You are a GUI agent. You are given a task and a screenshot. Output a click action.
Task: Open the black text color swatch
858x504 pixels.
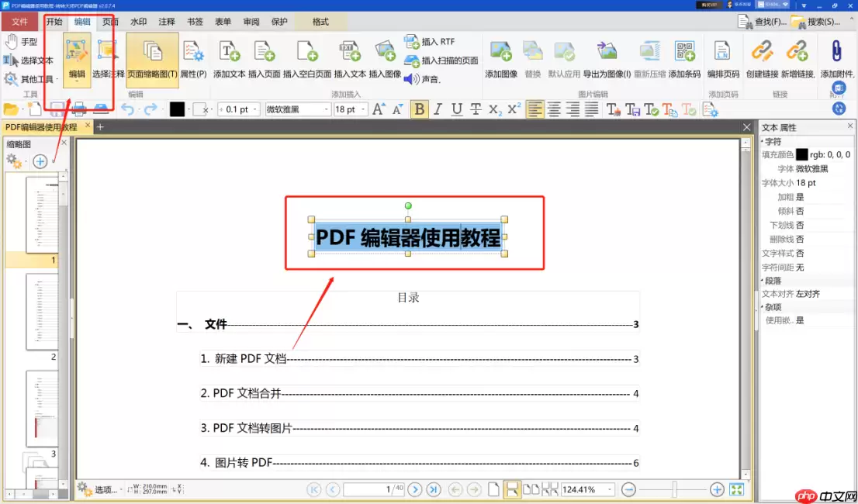coord(177,109)
